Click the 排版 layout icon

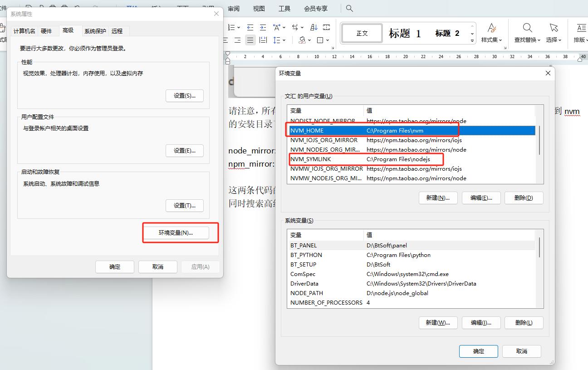[x=581, y=28]
